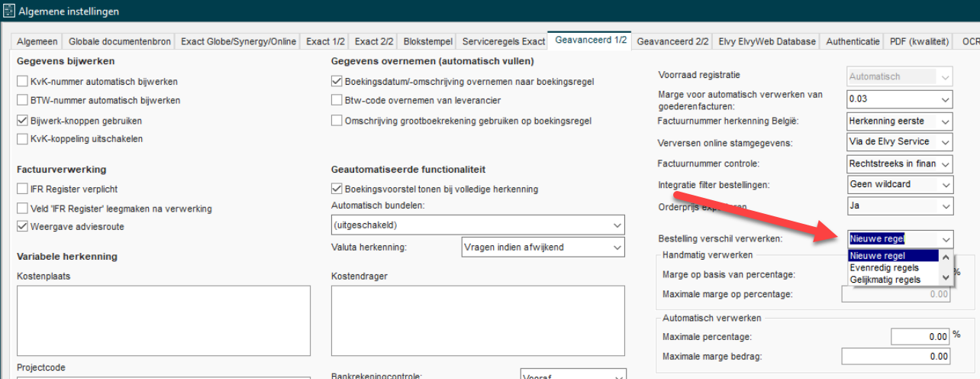980x379 pixels.
Task: Enable KvK-nummer automatisch bijwerken checkbox
Action: [x=21, y=81]
